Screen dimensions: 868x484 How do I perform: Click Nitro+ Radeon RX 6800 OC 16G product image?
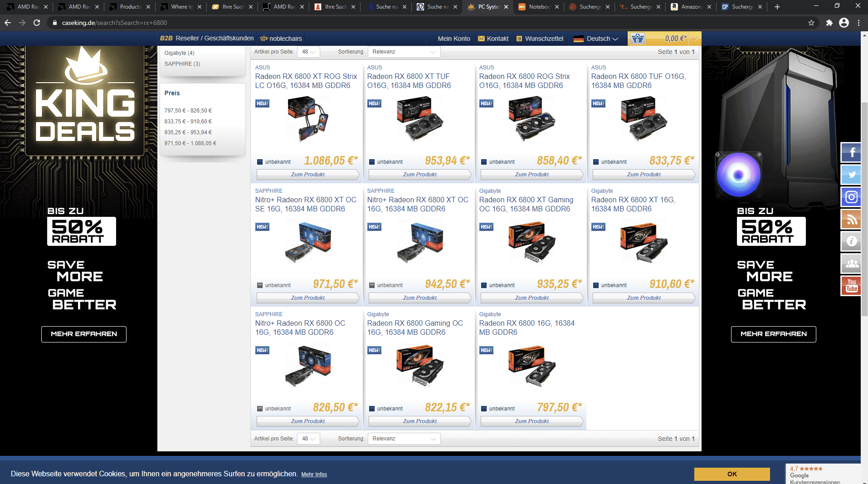pyautogui.click(x=308, y=366)
